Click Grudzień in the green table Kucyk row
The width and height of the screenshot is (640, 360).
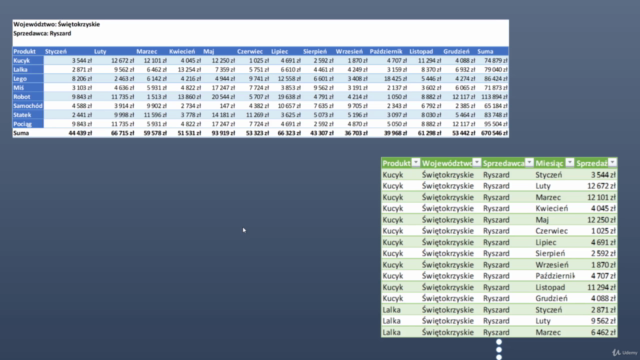coord(551,298)
